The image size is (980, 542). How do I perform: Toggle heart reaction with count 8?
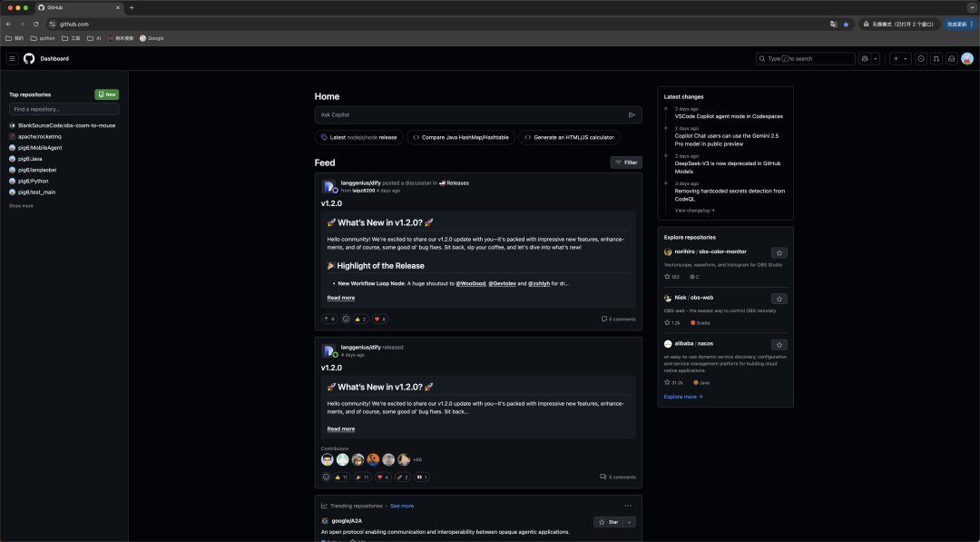pyautogui.click(x=380, y=320)
